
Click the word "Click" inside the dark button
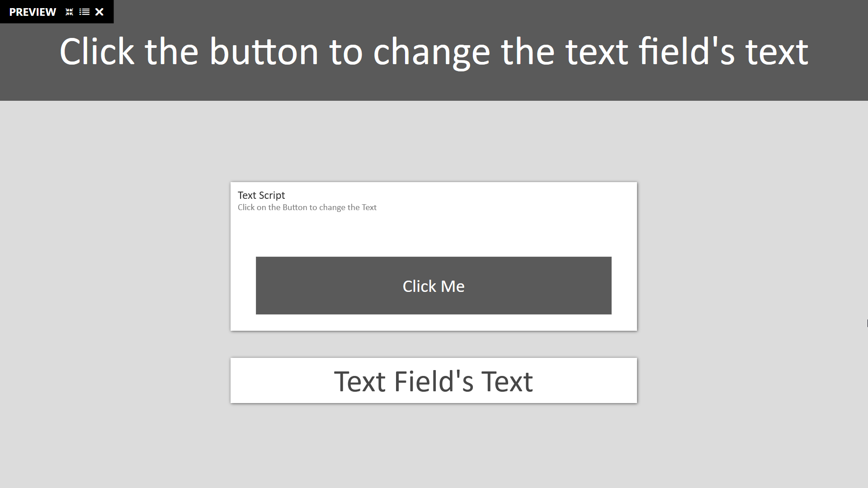pyautogui.click(x=419, y=286)
